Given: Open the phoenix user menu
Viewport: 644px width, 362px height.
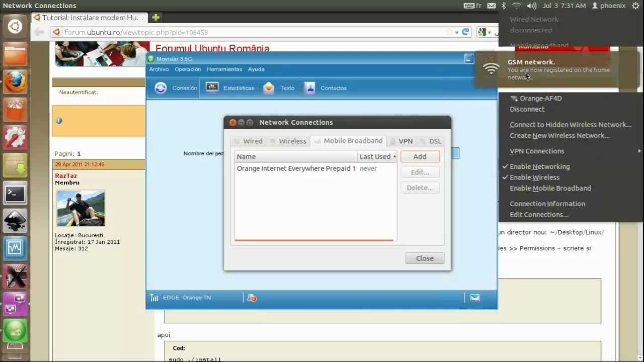Looking at the screenshot, I should tap(609, 6).
